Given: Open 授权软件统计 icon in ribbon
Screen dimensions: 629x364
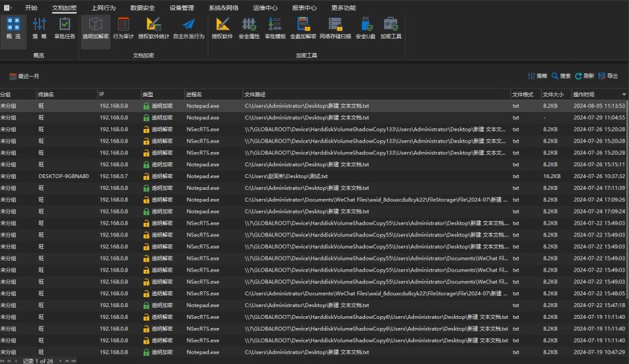Looking at the screenshot, I should [153, 24].
